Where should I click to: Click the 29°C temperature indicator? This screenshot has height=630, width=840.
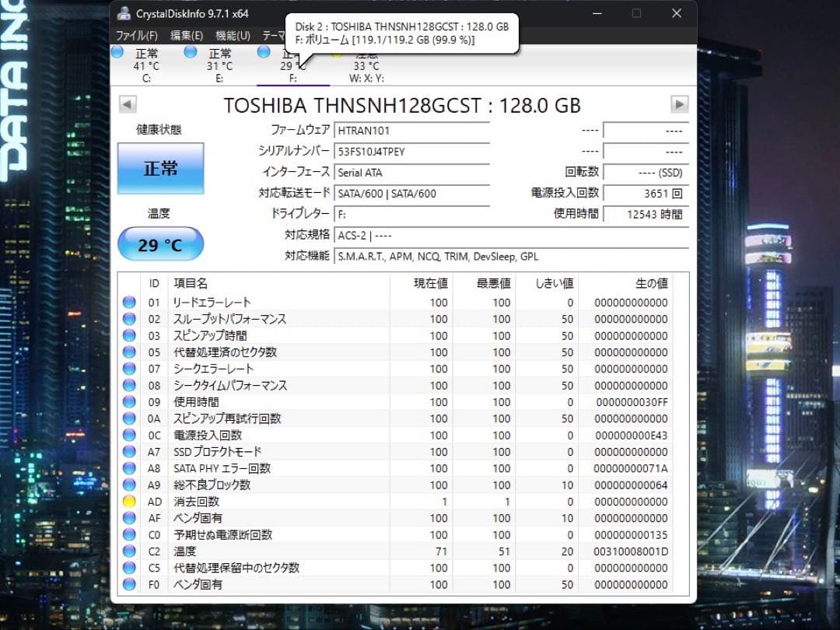(x=160, y=243)
